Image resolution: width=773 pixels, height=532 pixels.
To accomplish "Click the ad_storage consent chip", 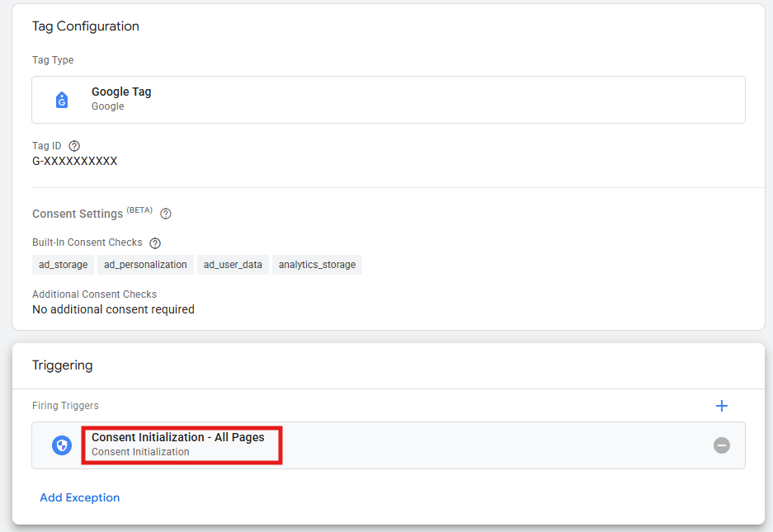I will (x=63, y=265).
